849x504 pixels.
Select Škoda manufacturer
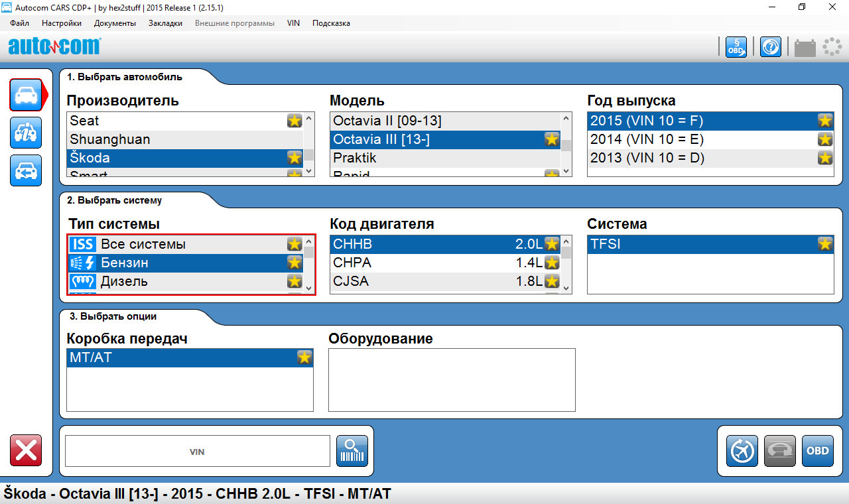[185, 158]
